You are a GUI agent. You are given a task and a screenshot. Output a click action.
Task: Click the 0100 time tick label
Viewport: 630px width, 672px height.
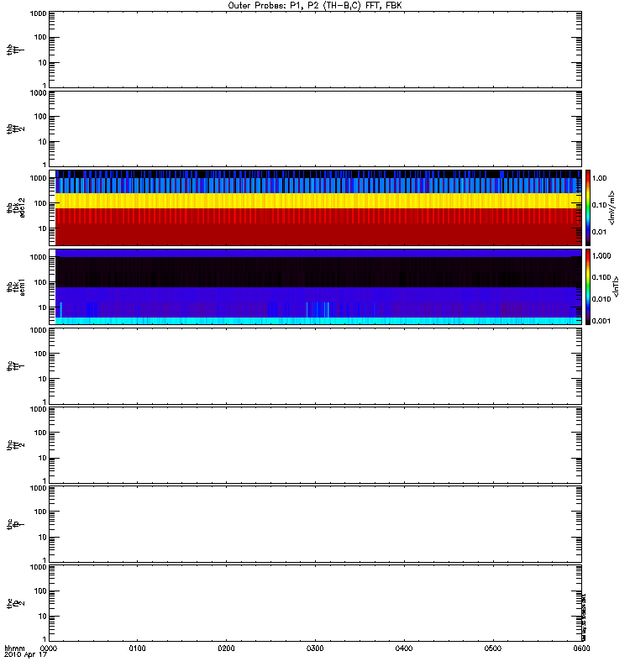(137, 648)
